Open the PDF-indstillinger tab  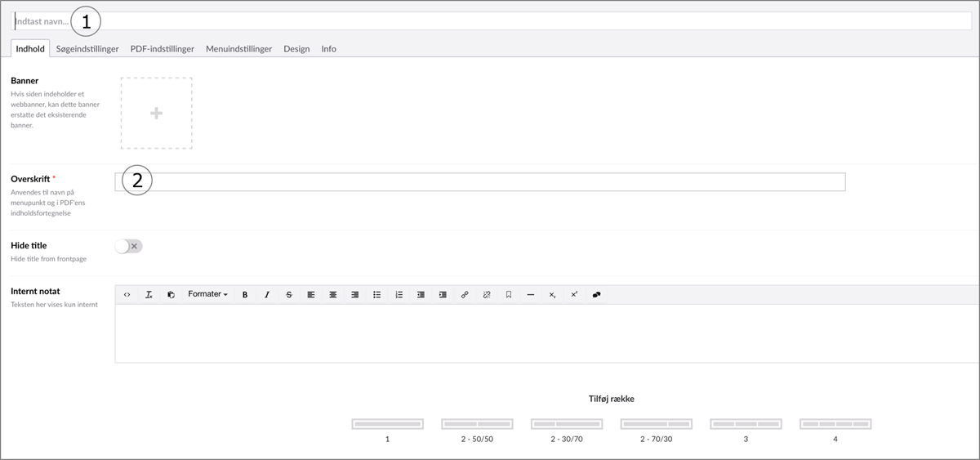[163, 49]
